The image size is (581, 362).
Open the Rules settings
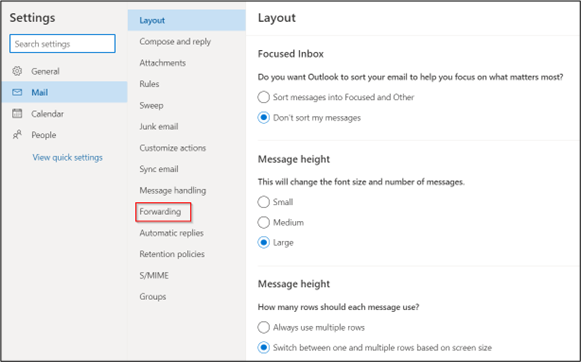coord(149,84)
